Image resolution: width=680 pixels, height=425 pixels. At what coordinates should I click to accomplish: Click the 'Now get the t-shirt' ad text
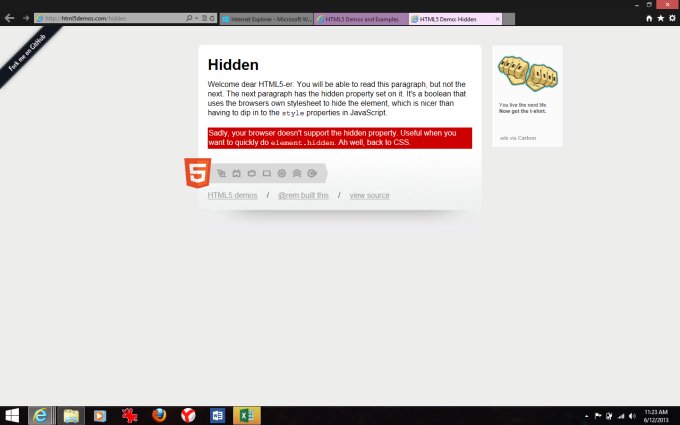click(x=523, y=111)
